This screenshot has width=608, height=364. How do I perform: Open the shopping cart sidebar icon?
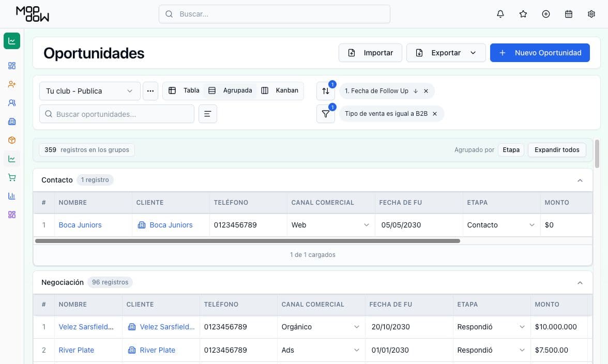[x=11, y=177]
